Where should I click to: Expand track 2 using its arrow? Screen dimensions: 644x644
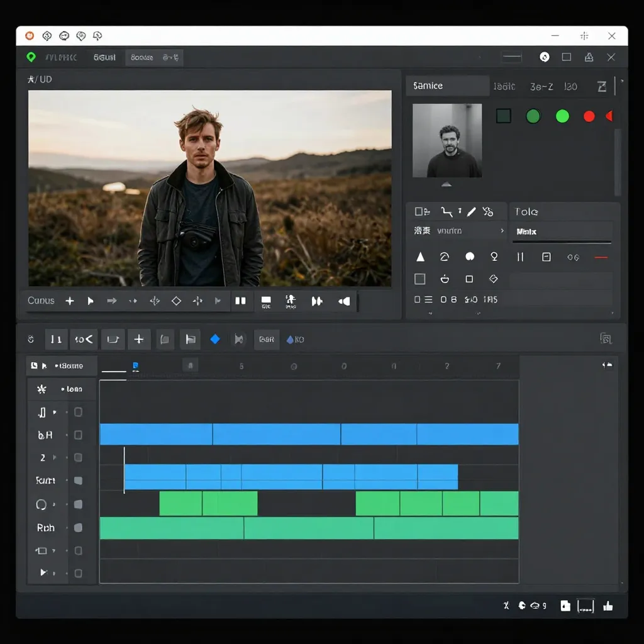pos(55,458)
